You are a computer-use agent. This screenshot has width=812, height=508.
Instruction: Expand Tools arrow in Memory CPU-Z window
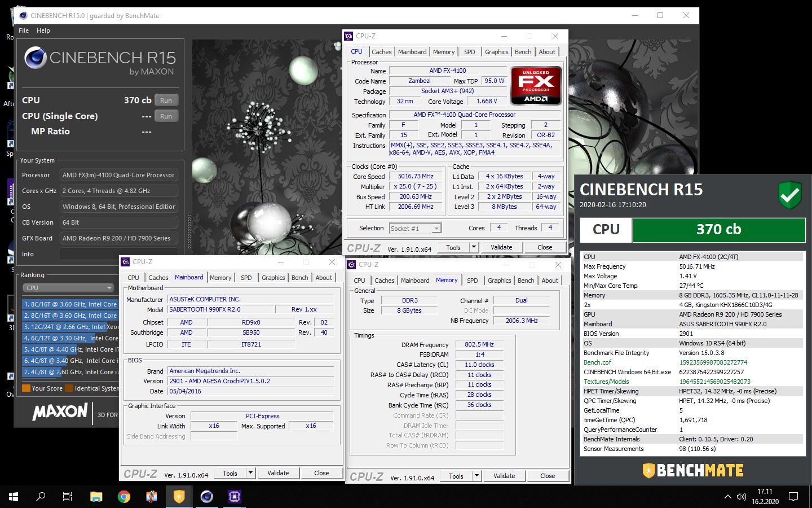[x=476, y=476]
